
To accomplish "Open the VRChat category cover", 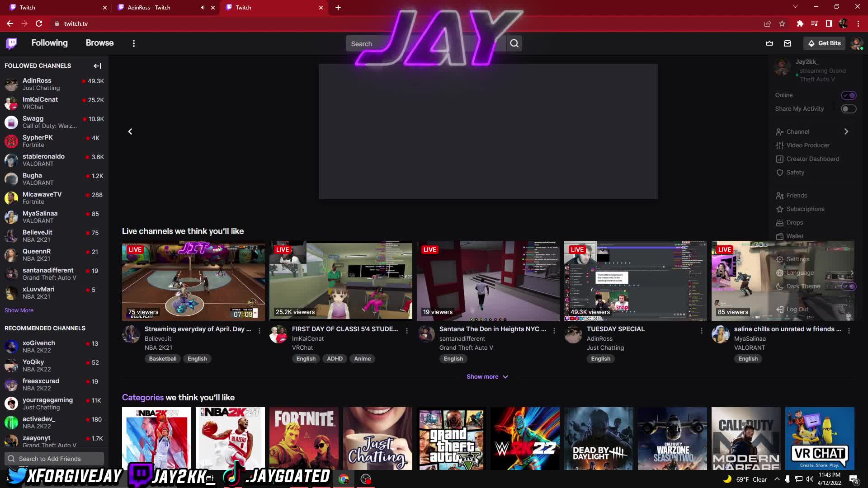I will click(x=820, y=438).
